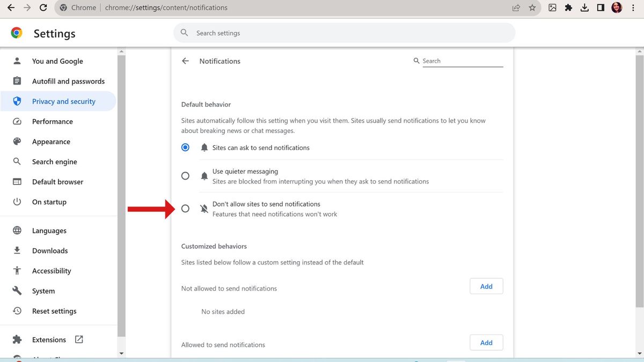Open the Downloads icon in toolbar
The width and height of the screenshot is (644, 362).
[584, 8]
